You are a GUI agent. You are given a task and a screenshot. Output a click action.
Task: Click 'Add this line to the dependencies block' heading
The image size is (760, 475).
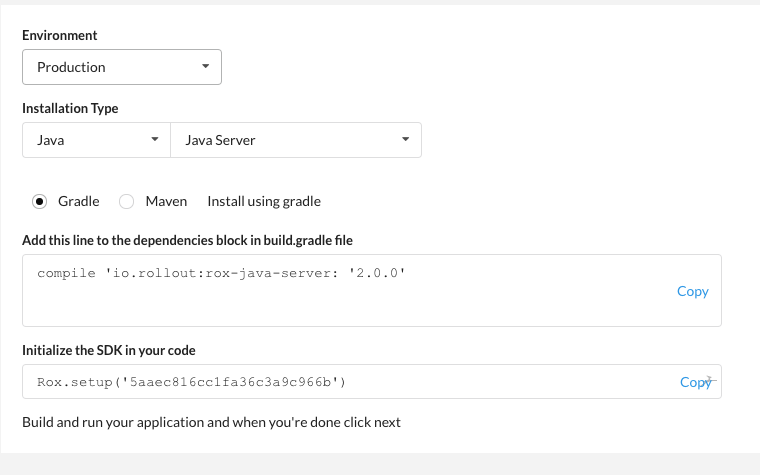(188, 240)
